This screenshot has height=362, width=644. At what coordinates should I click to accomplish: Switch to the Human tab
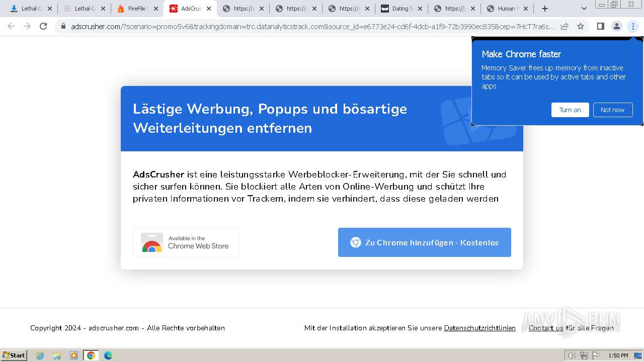[507, 9]
